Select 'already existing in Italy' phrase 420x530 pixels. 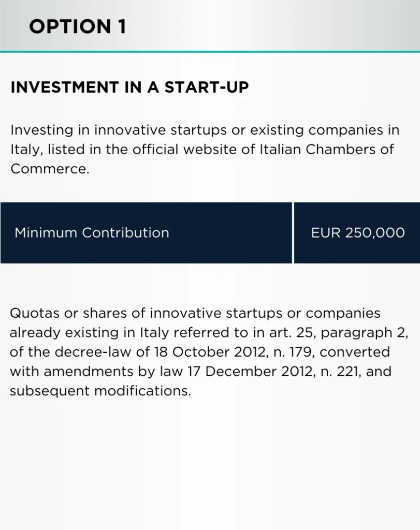(x=89, y=333)
